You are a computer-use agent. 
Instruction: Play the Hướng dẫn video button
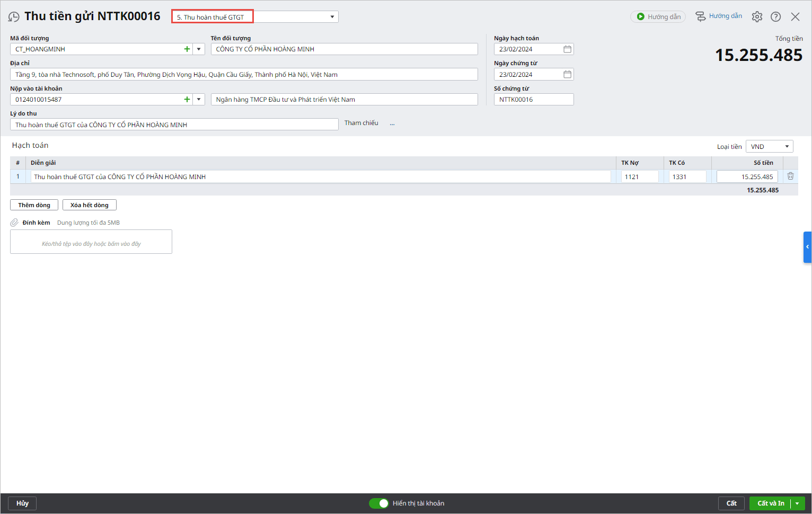point(658,17)
